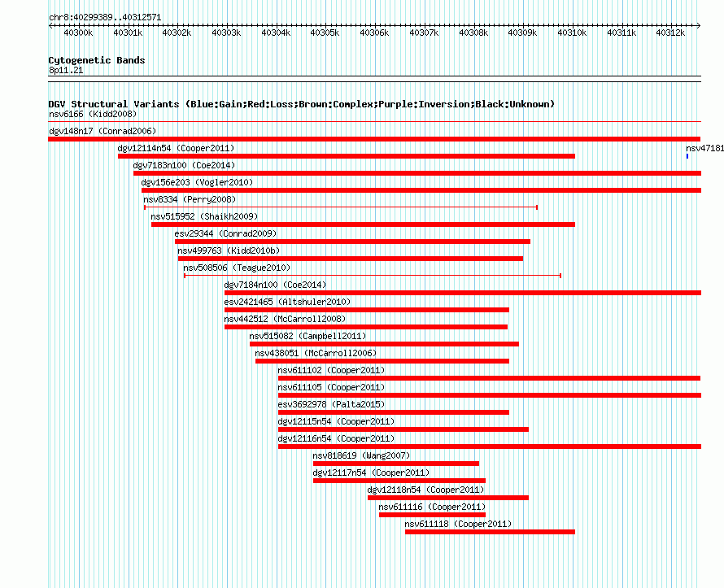Click the small blue gain marker at right edge
Screen dimensions: 724x588
tap(687, 156)
